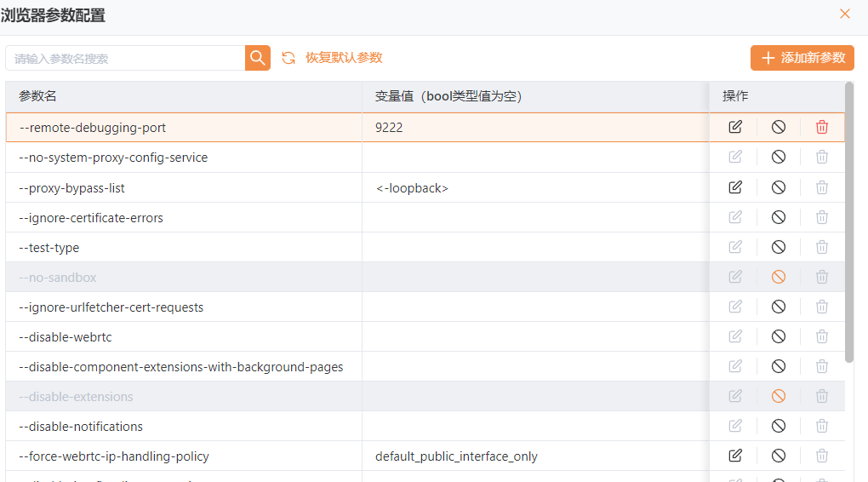The height and width of the screenshot is (482, 868).
Task: Click edit icon for --no-system-proxy-config-service
Action: pyautogui.click(x=735, y=157)
